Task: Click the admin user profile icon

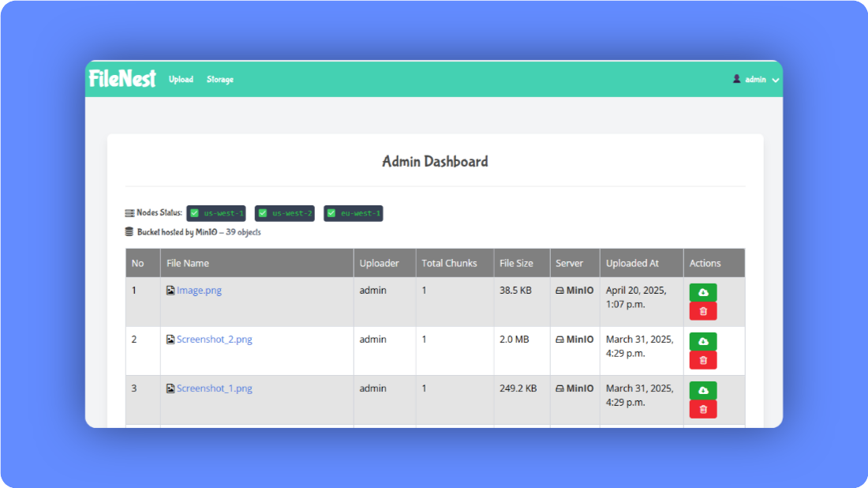Action: pyautogui.click(x=737, y=79)
